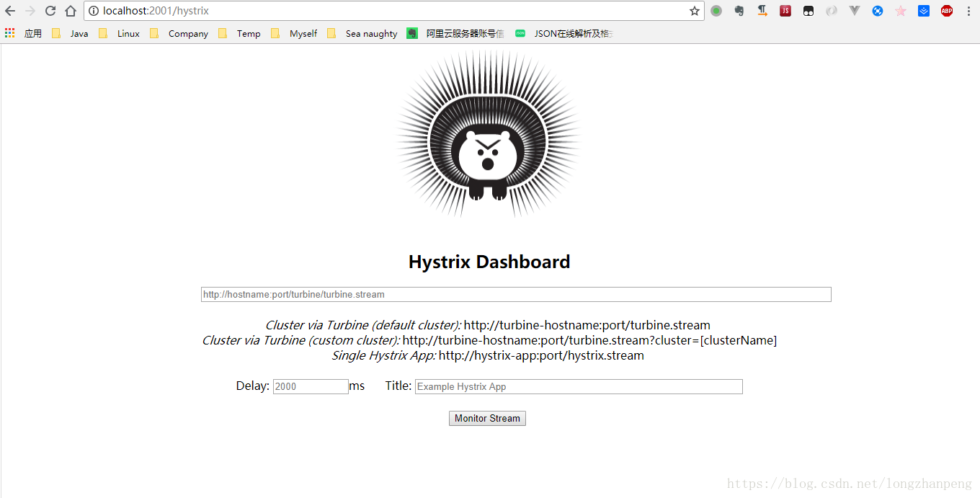Image resolution: width=980 pixels, height=498 pixels.
Task: Open the Chrome three-dot menu
Action: pos(968,11)
